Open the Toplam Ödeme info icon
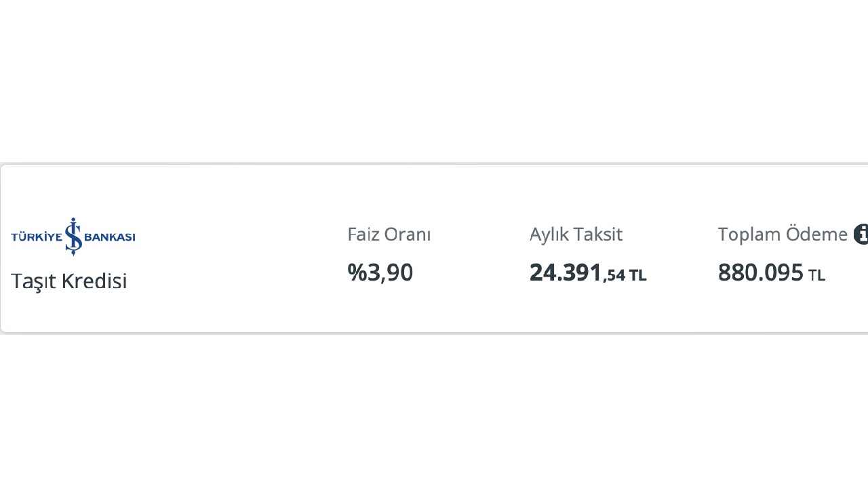868x488 pixels. point(861,234)
